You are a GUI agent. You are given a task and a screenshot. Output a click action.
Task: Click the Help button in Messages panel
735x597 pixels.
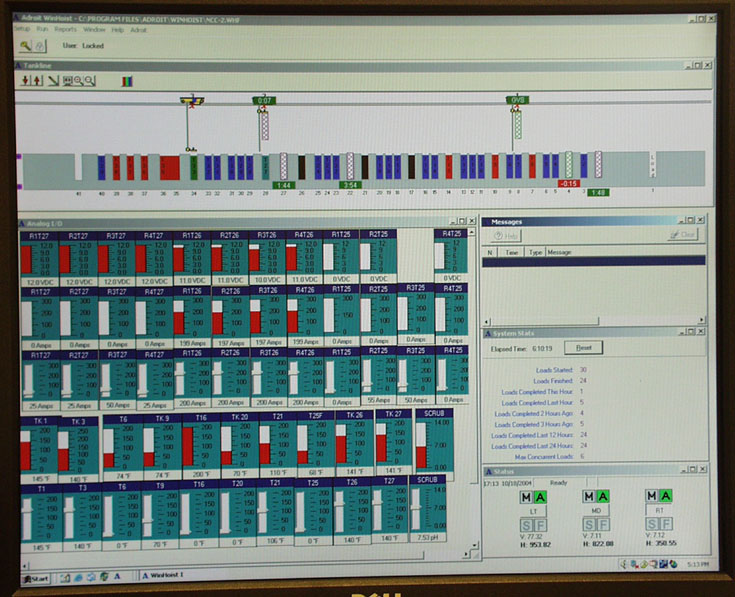point(504,235)
